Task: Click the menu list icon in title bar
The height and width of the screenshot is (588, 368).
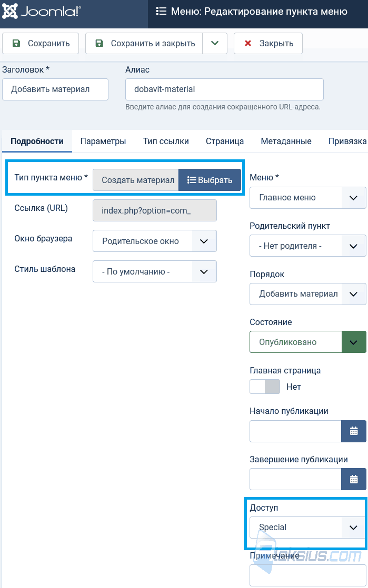Action: coord(161,12)
